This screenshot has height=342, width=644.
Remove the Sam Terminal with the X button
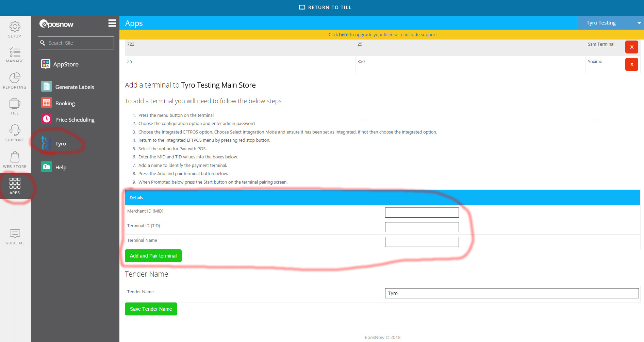pyautogui.click(x=631, y=47)
